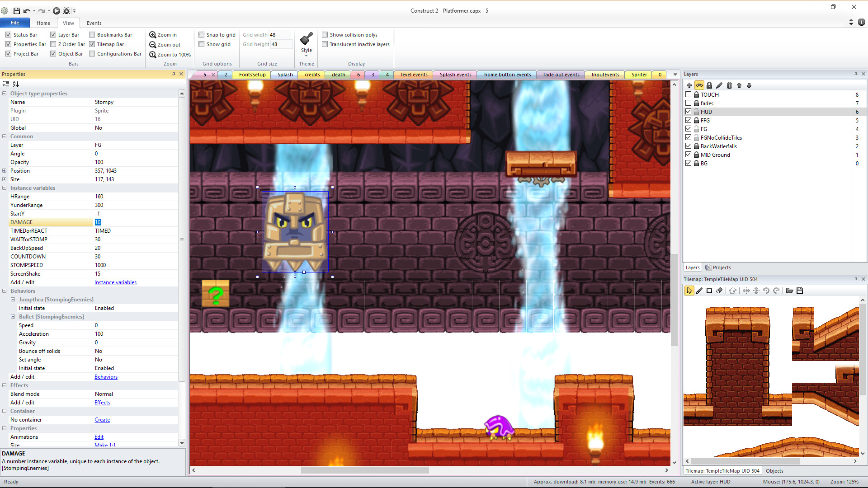Toggle Show collision polys option
The image size is (868, 488).
(x=325, y=34)
